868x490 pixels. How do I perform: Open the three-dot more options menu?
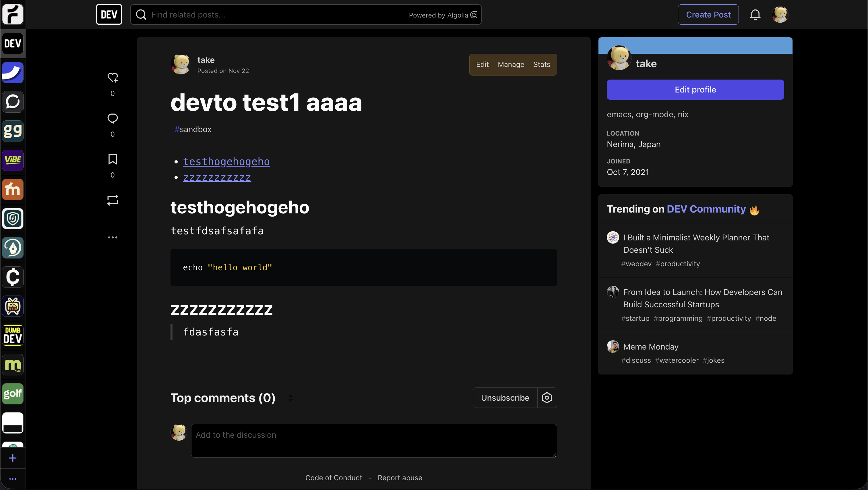click(113, 238)
